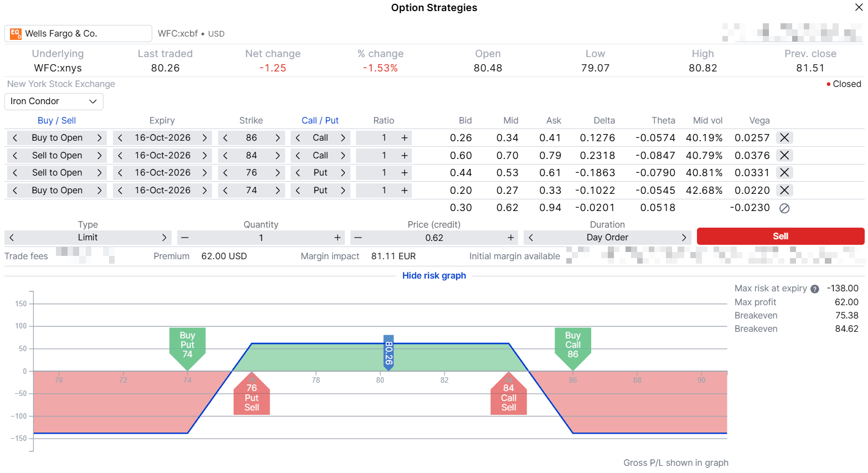The image size is (868, 473).
Task: Increase ratio for the 86 Call leg
Action: 405,138
